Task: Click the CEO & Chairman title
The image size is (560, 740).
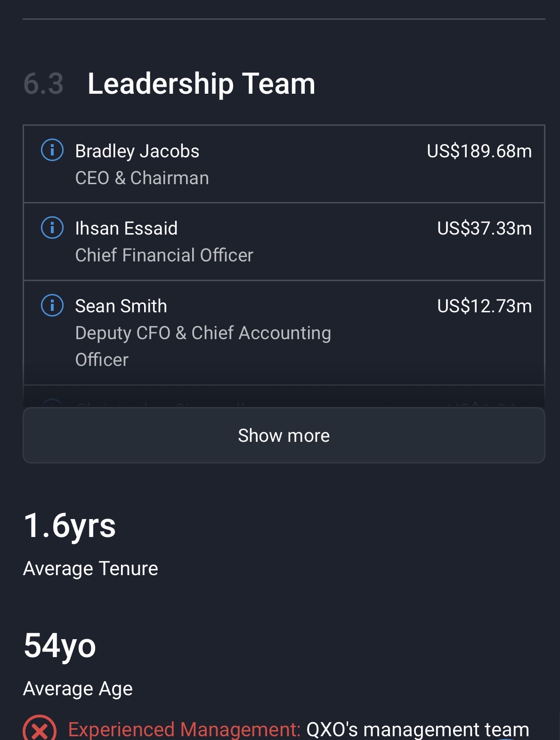Action: point(142,178)
